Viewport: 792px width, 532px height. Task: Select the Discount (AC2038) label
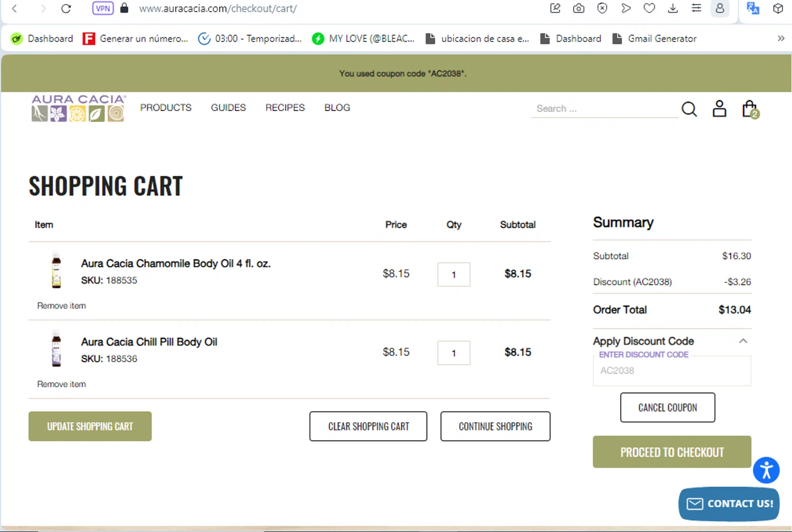click(x=633, y=282)
